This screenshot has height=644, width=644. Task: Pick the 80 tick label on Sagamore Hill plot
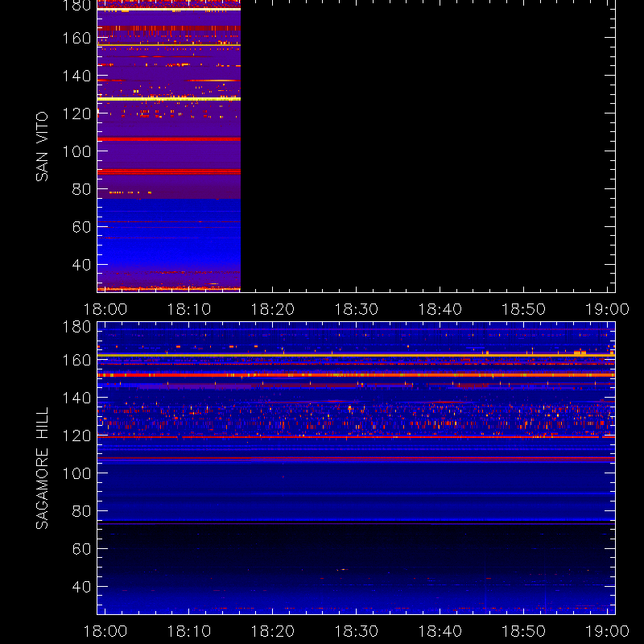pyautogui.click(x=81, y=511)
